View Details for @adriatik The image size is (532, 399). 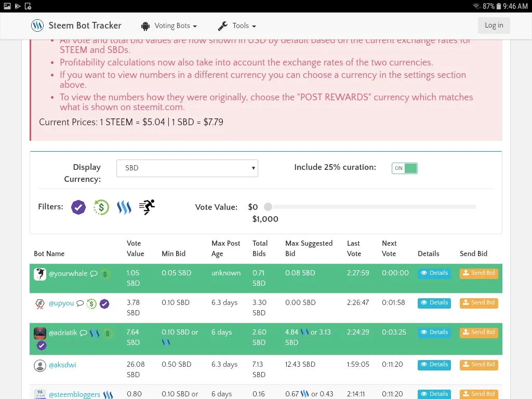434,332
